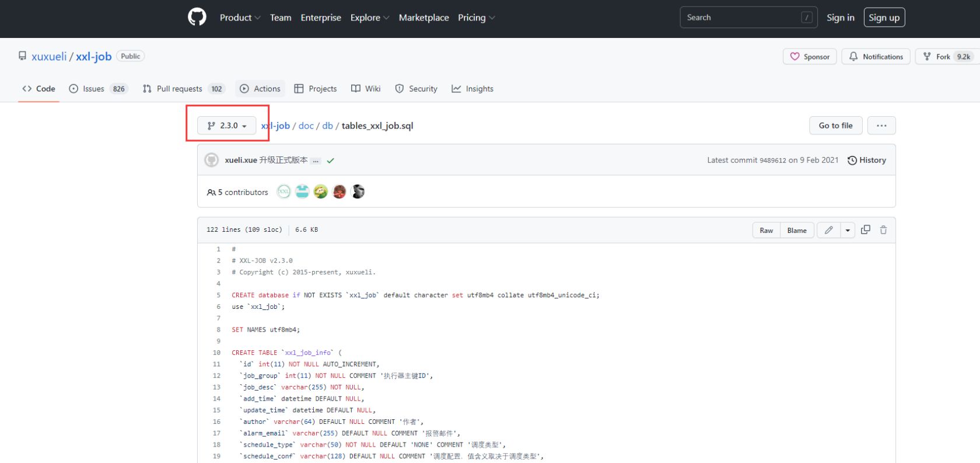Click line number 10
This screenshot has width=980, height=463.
coord(216,353)
